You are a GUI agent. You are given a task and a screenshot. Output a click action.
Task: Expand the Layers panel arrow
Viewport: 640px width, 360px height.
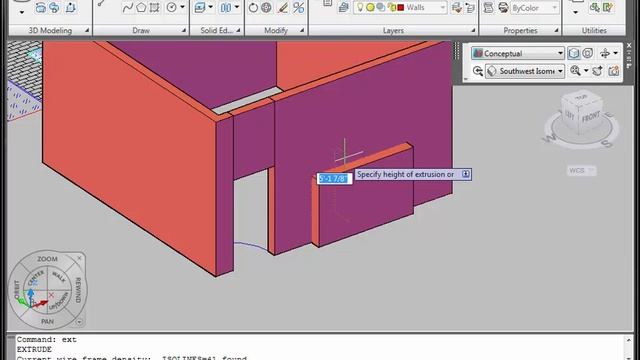click(473, 30)
